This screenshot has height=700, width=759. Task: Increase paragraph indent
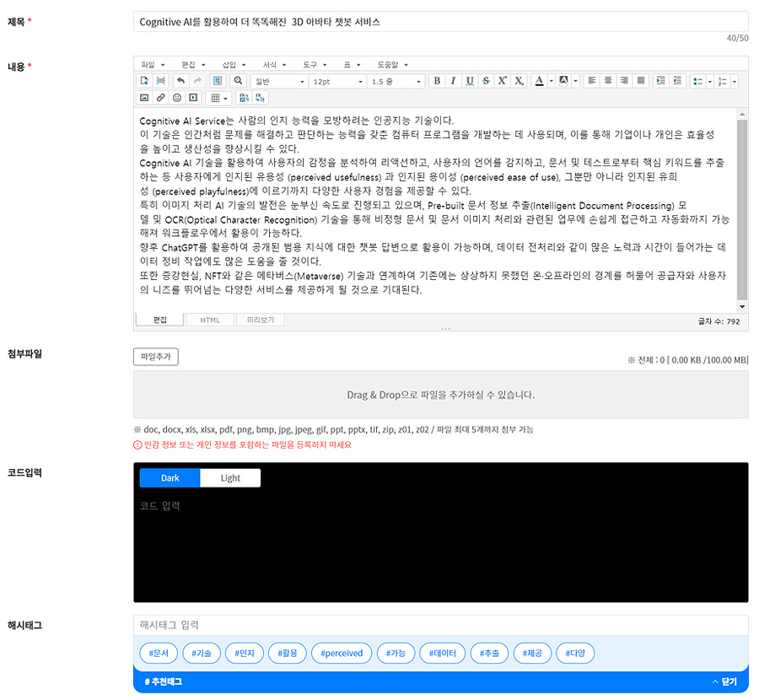[660, 81]
